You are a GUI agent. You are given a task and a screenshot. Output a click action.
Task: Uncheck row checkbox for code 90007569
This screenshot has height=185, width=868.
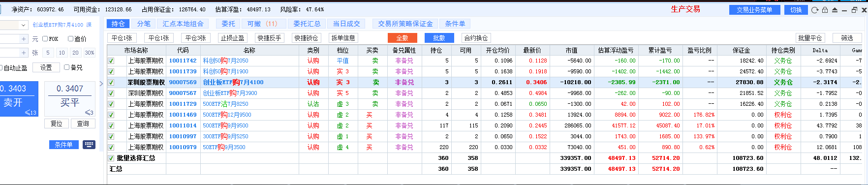[x=111, y=83]
